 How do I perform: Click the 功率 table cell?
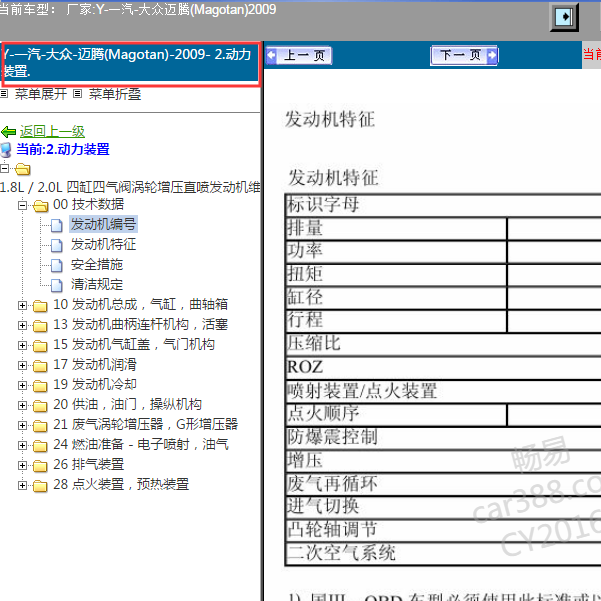(x=396, y=252)
